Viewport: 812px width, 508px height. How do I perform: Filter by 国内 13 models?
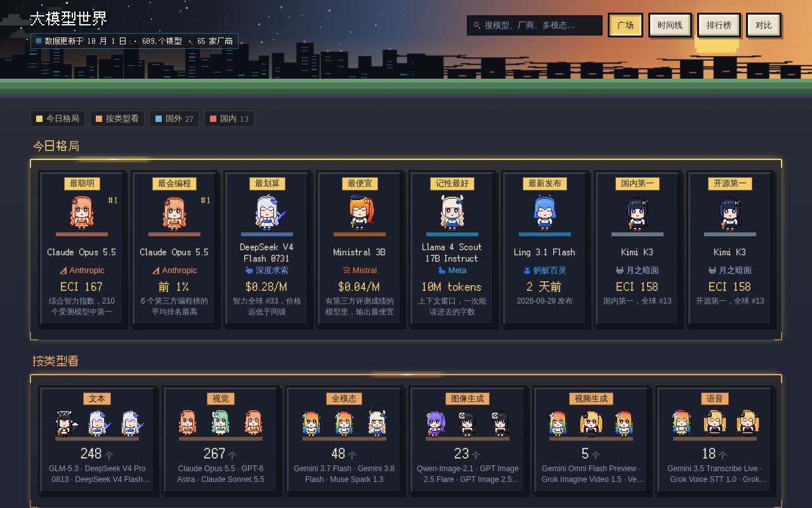click(x=229, y=119)
